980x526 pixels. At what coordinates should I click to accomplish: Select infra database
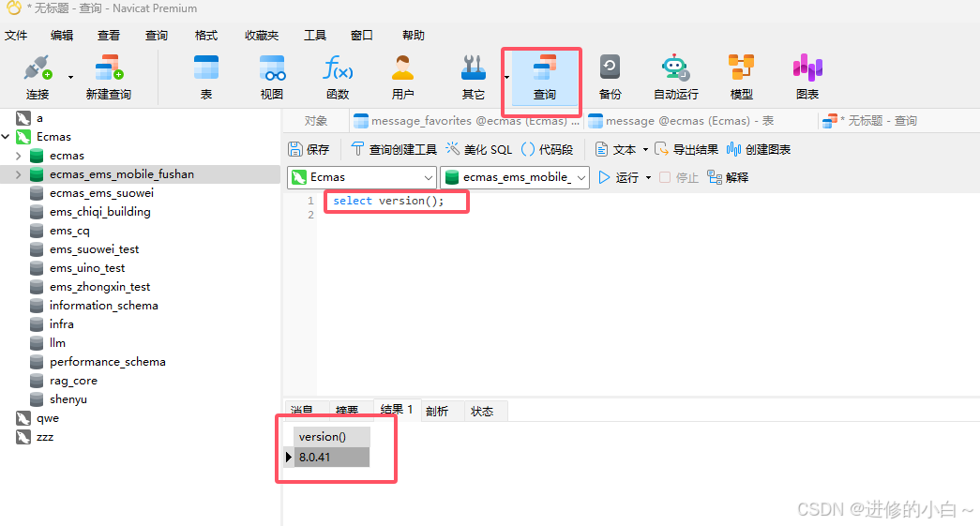62,324
